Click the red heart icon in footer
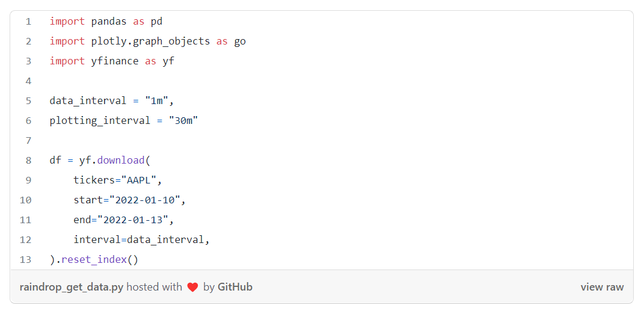Image resolution: width=644 pixels, height=311 pixels. coord(192,288)
